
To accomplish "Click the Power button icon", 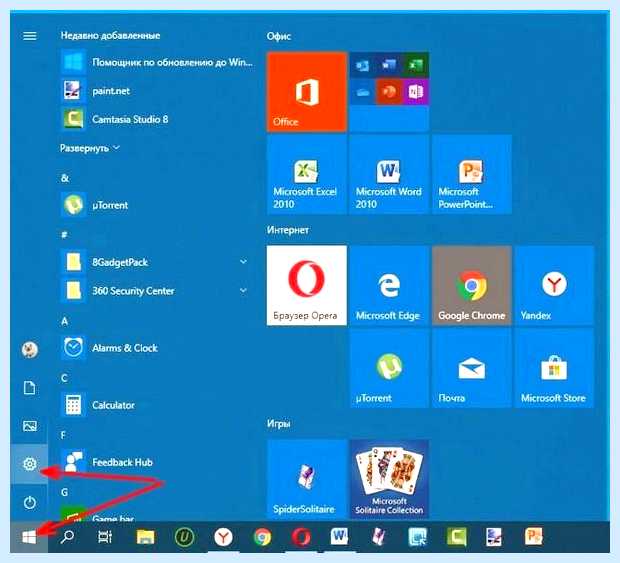I will 29,503.
